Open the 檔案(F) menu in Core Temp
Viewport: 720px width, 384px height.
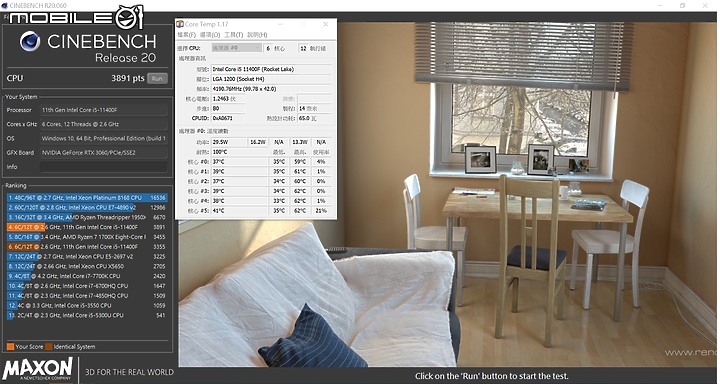coord(186,35)
